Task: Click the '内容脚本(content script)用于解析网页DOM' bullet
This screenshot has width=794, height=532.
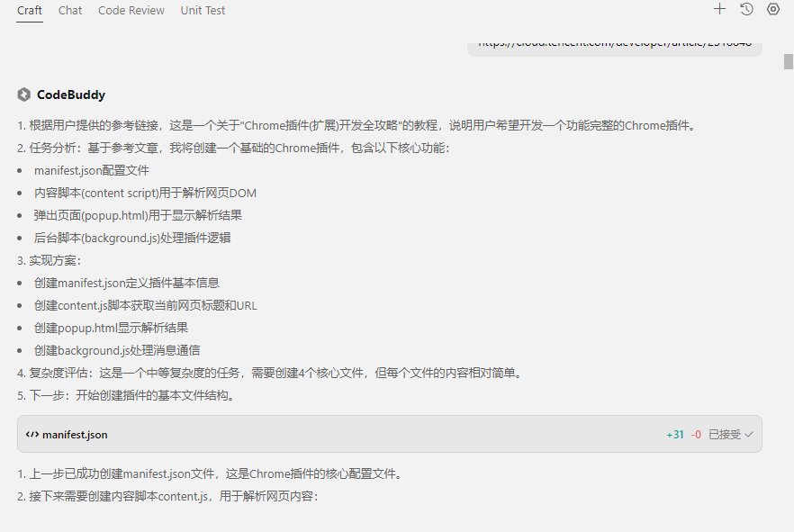Action: 145,193
